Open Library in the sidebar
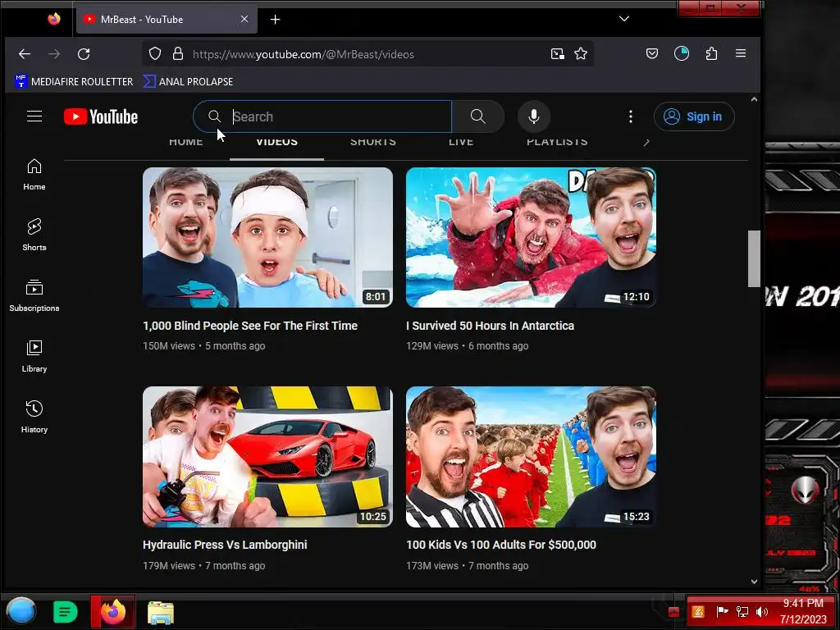Screen dimensions: 840x630 [34, 356]
